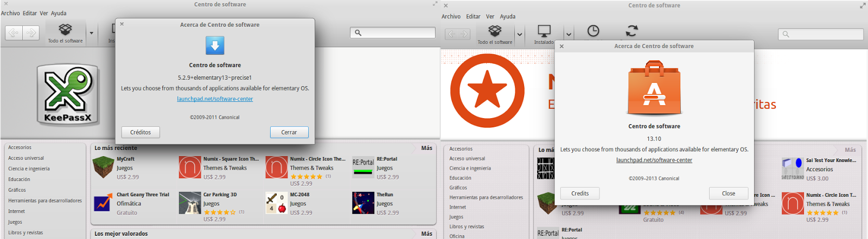Open MyCraft app icon in left window
This screenshot has width=868, height=239.
click(x=103, y=167)
